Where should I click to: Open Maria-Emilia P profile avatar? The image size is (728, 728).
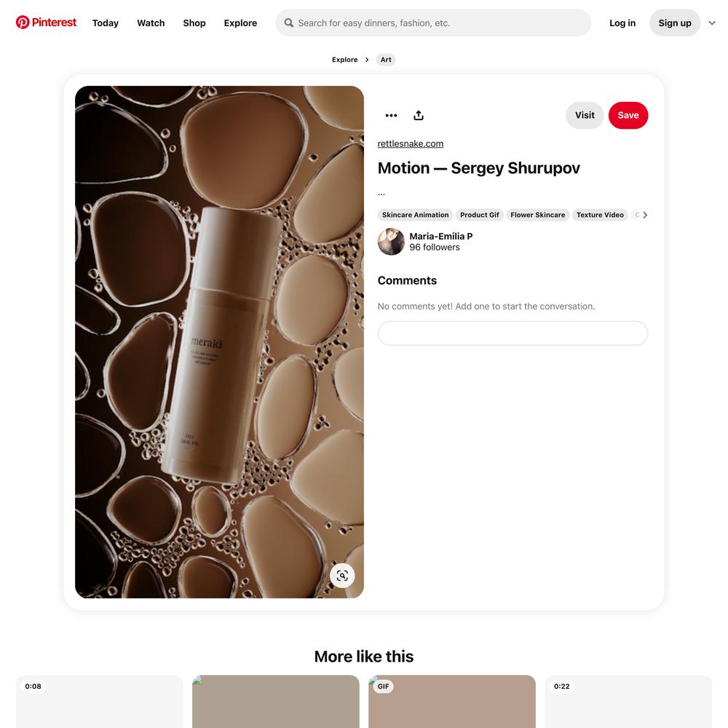tap(391, 242)
